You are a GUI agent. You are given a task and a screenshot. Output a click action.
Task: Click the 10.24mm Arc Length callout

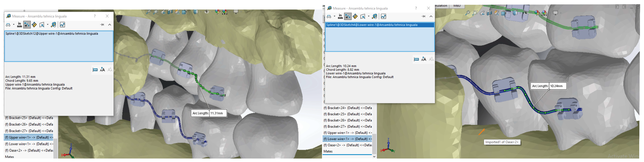549,86
